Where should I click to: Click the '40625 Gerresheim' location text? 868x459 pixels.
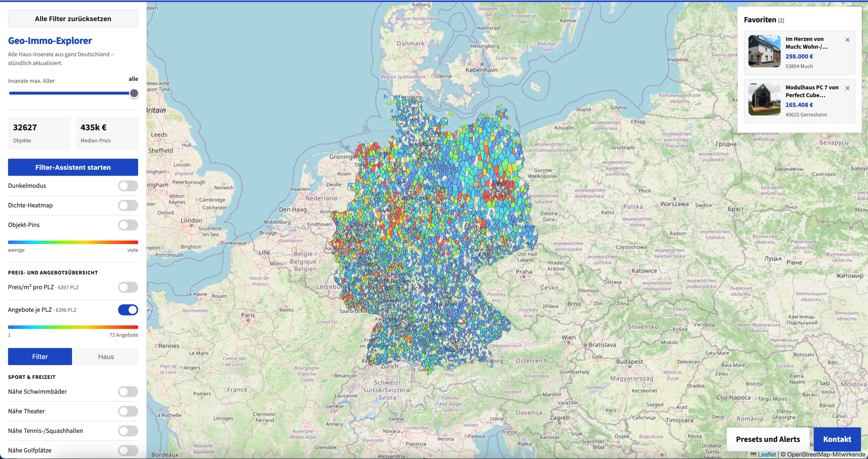pos(806,115)
